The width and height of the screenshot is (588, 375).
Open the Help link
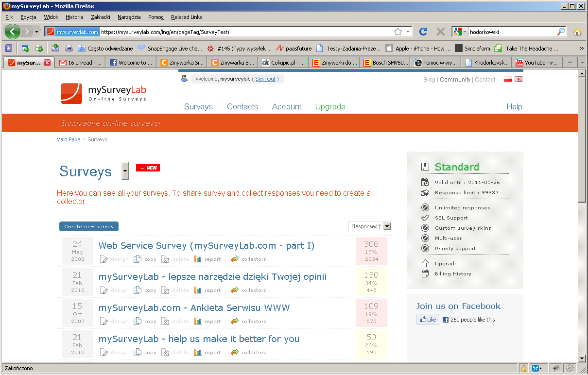coord(514,107)
